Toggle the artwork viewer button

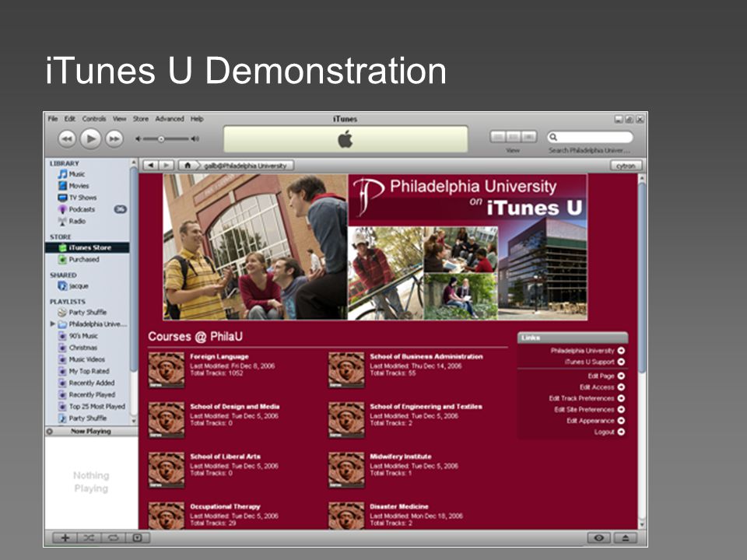click(x=138, y=538)
